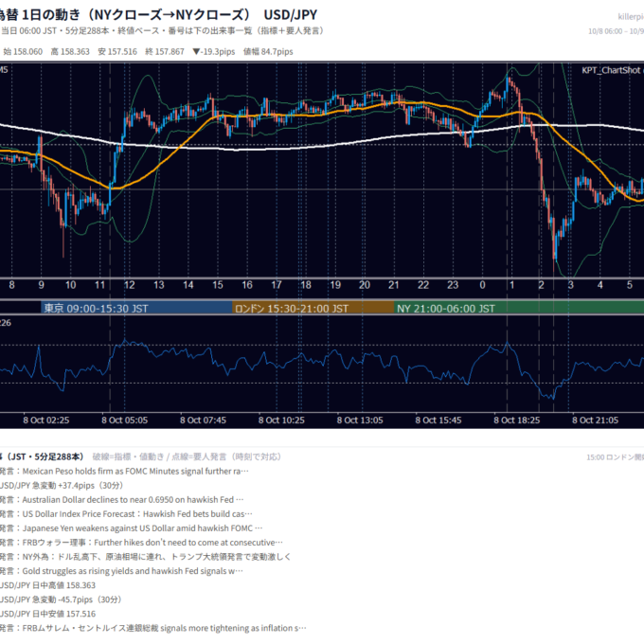Click the KPT_ChartShot label on the chart

(x=613, y=70)
